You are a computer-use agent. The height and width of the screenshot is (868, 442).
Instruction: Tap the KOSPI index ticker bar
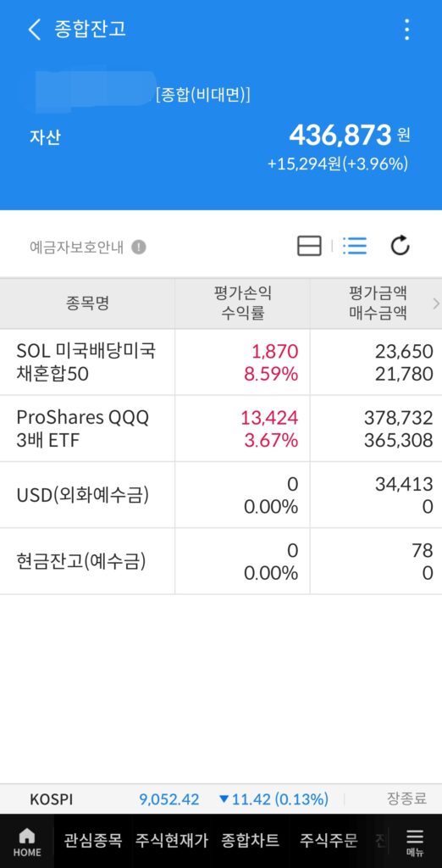tap(221, 798)
